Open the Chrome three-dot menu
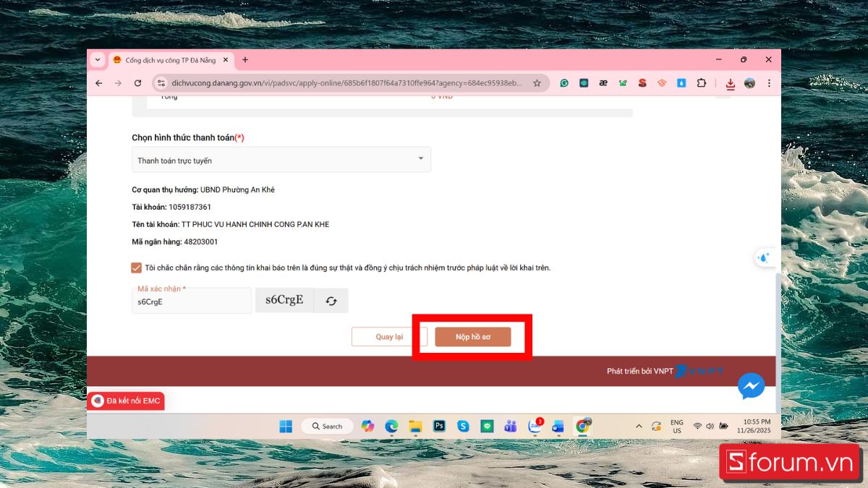This screenshot has height=488, width=868. click(x=769, y=83)
